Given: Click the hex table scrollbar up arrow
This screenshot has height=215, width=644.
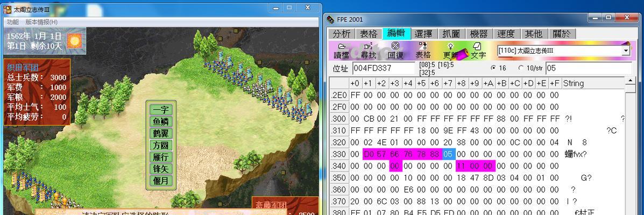Looking at the screenshot, I should pyautogui.click(x=631, y=81).
